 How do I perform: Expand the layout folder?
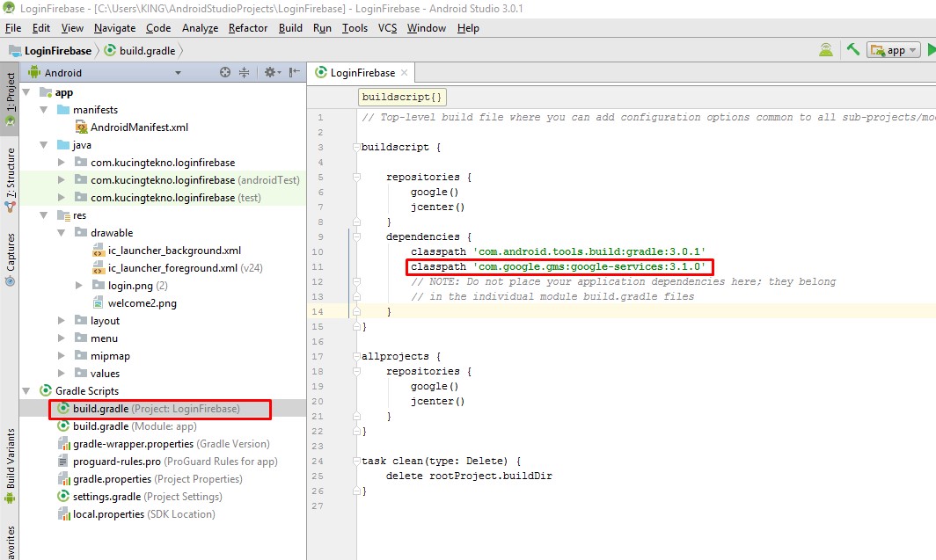[61, 320]
